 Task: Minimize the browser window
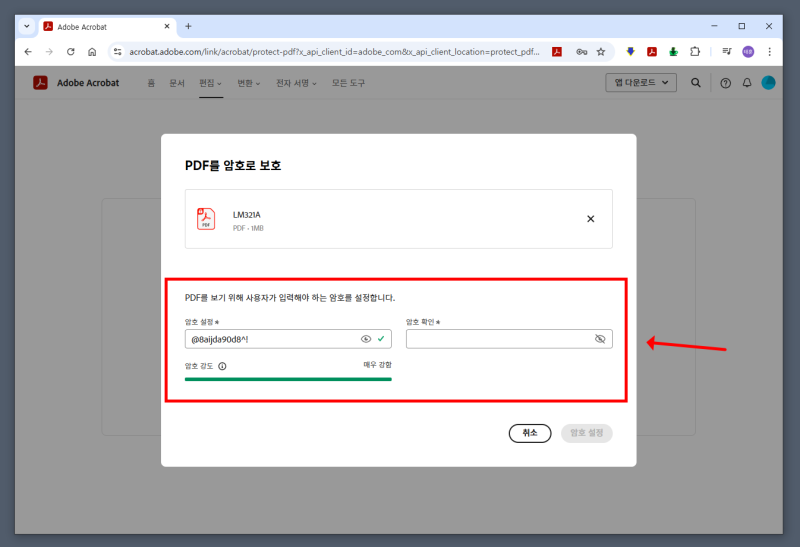tap(714, 26)
